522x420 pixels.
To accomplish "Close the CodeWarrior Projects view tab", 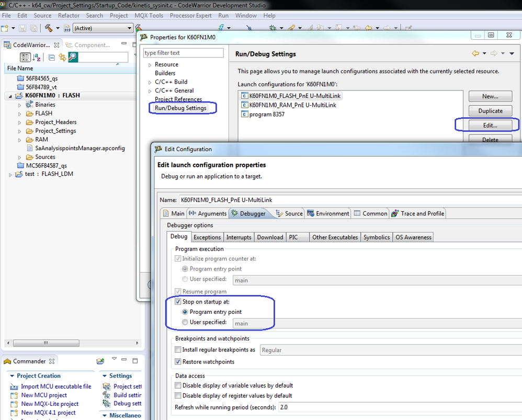I will click(56, 45).
